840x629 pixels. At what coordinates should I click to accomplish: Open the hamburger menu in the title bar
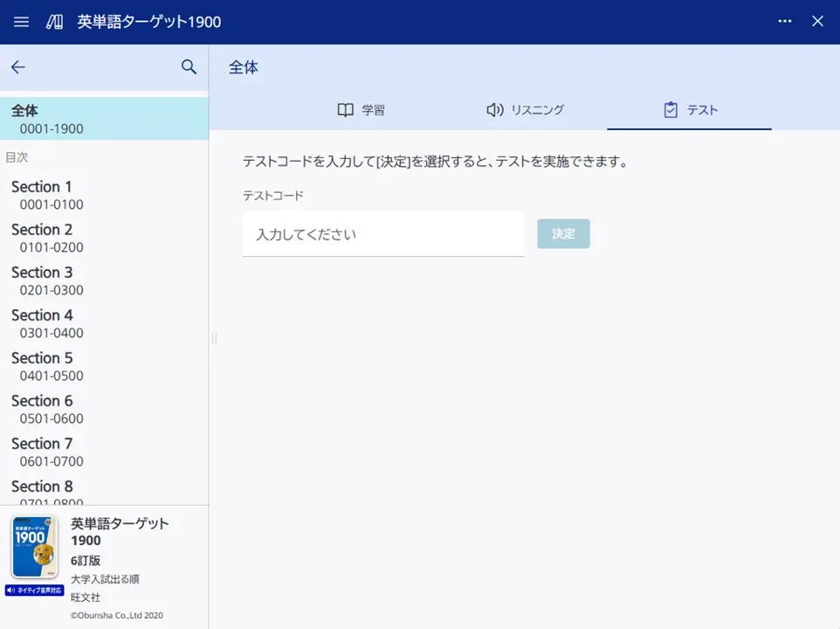point(21,22)
